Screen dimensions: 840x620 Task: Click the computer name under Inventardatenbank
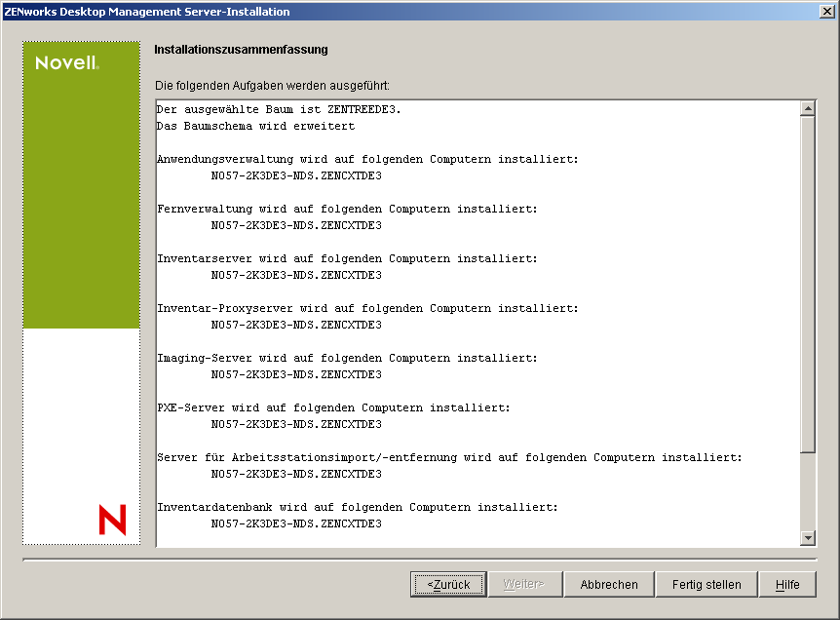(296, 524)
